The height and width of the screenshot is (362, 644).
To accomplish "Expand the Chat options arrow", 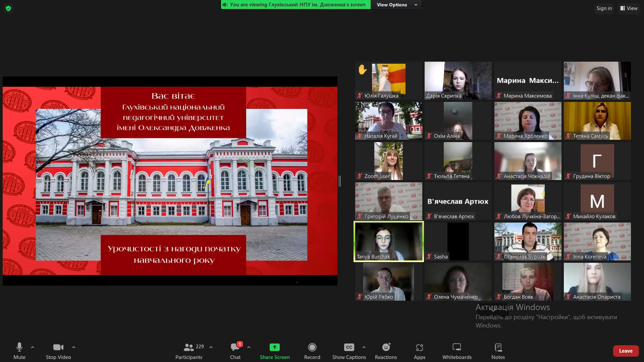I will point(249,347).
